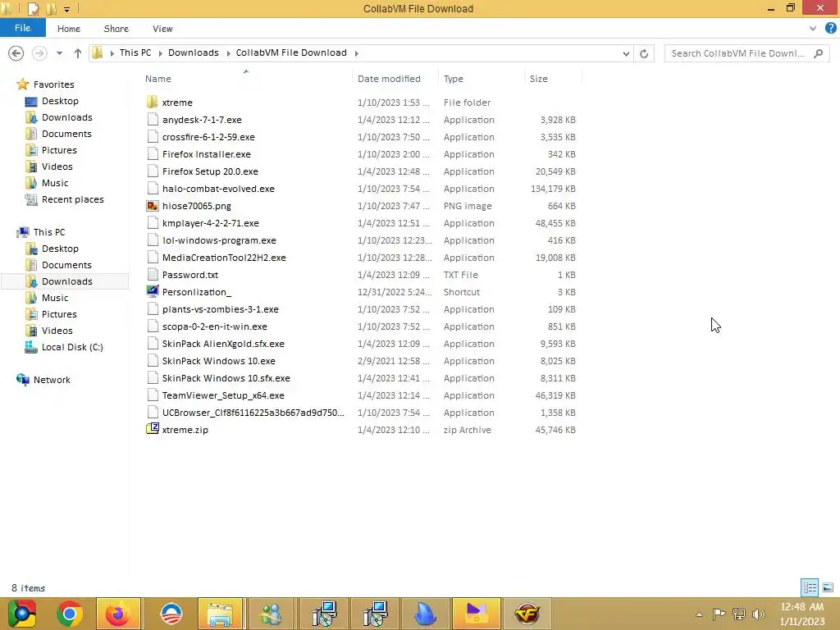The width and height of the screenshot is (840, 630).
Task: Open the Obama logo taskbar icon
Action: point(171,614)
